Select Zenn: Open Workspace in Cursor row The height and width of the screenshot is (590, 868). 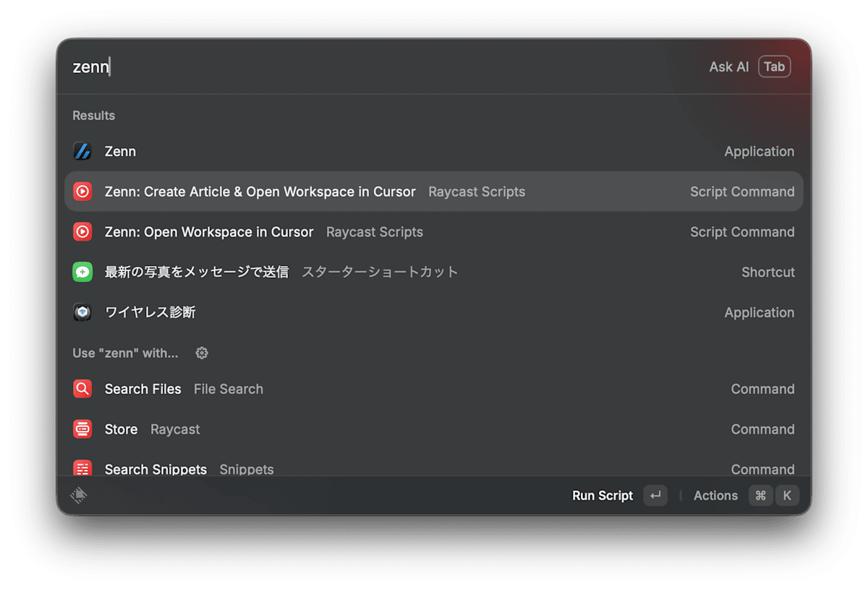click(x=434, y=232)
